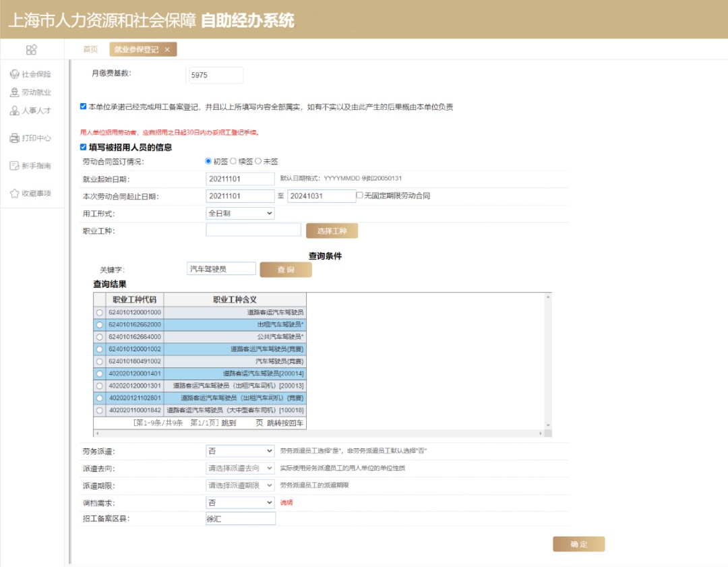This screenshot has height=567, width=728.
Task: Click the grid apps icon in sidebar
Action: pos(31,49)
